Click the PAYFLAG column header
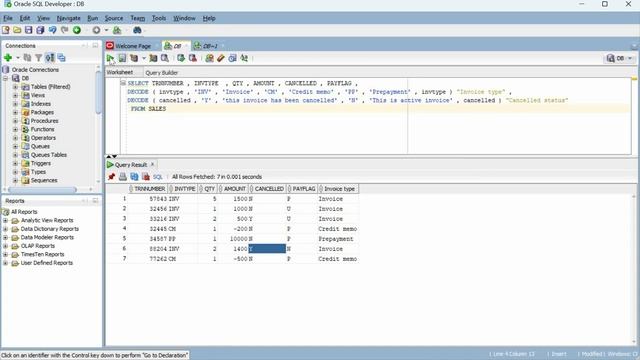640x360 pixels. tap(302, 189)
